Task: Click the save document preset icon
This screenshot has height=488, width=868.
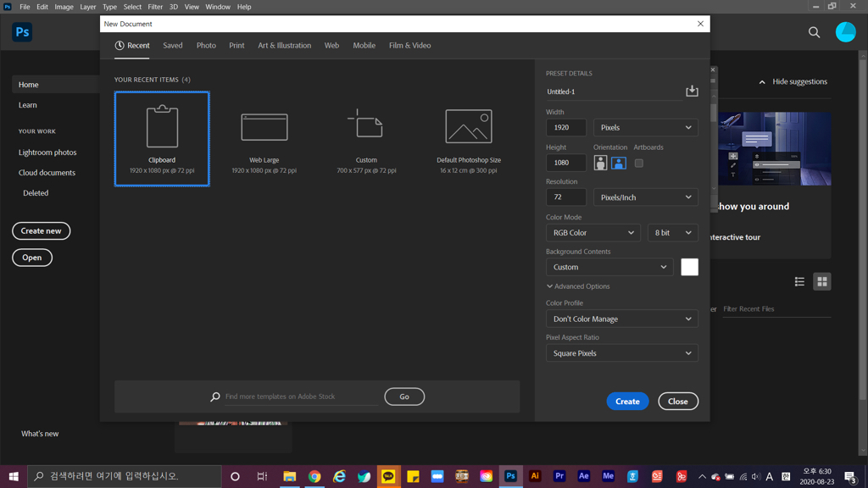Action: [x=692, y=91]
